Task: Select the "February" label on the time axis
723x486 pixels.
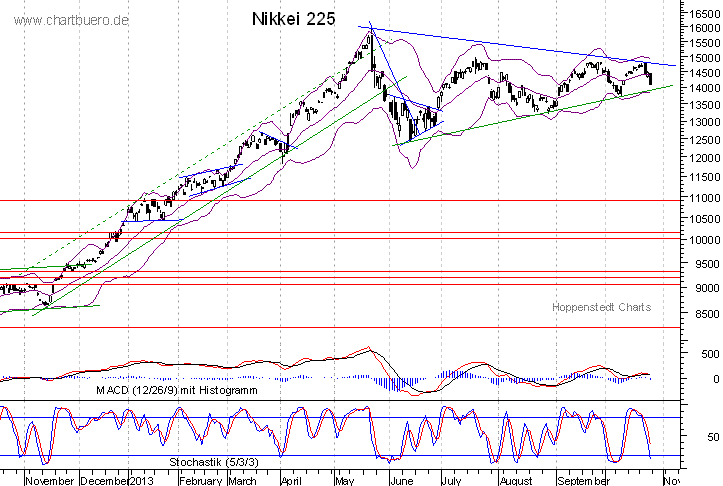Action: 201,481
